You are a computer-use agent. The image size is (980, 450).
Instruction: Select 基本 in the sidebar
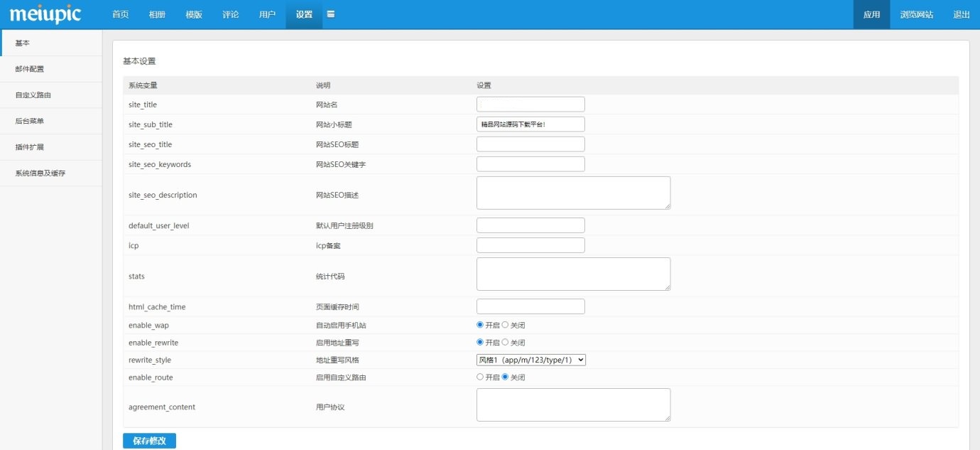[x=51, y=43]
